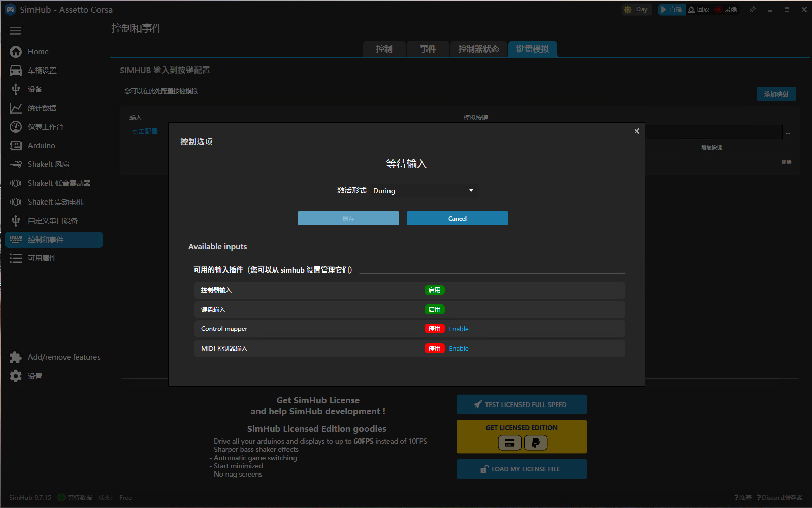The width and height of the screenshot is (812, 508).
Task: Click the gauge icon for 仪表工作台
Action: 16,127
